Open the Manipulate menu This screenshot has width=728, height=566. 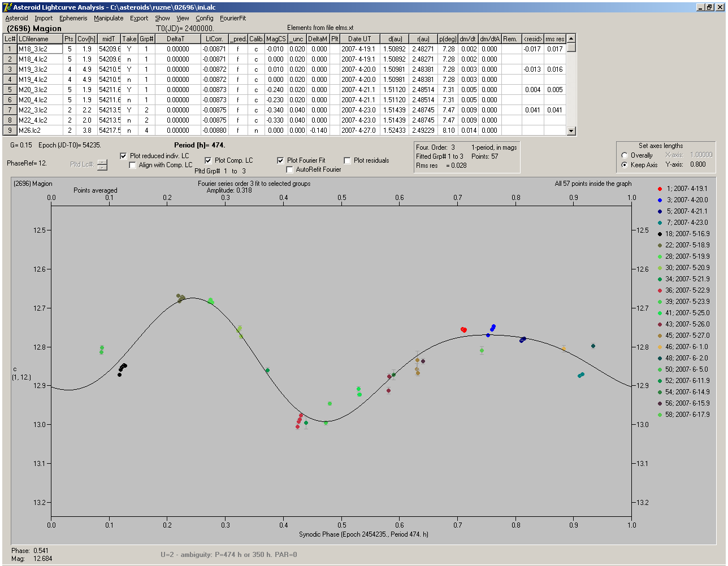point(109,18)
